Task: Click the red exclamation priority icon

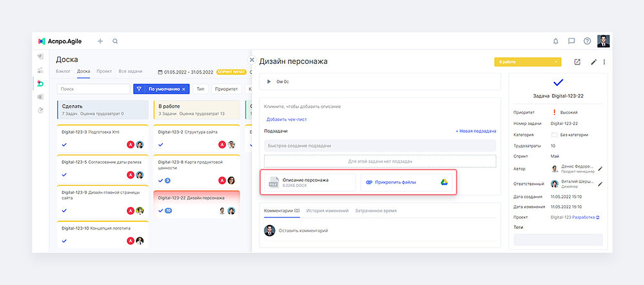Action: pyautogui.click(x=554, y=112)
